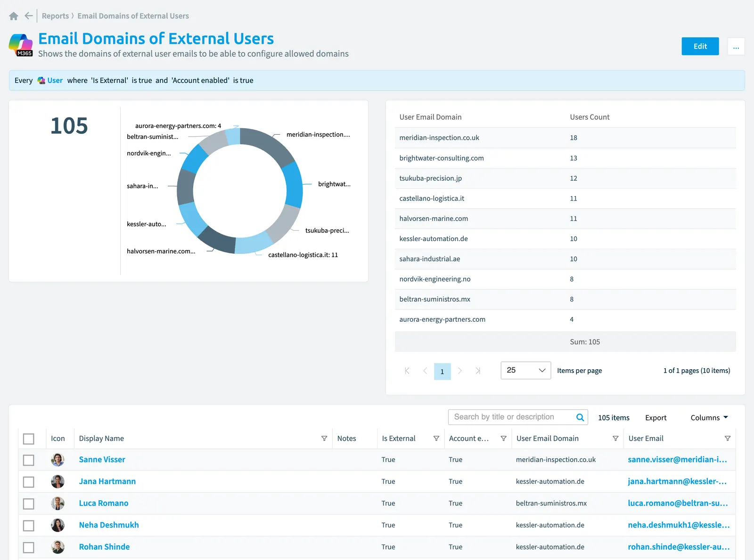Click the M365 Copilot report logo

(x=21, y=45)
